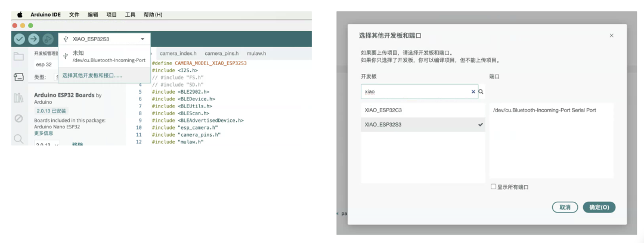Screen dimensions: 644x243
Task: Click the #include <BLEAdvertisedDevice.h> line
Action: point(197,121)
